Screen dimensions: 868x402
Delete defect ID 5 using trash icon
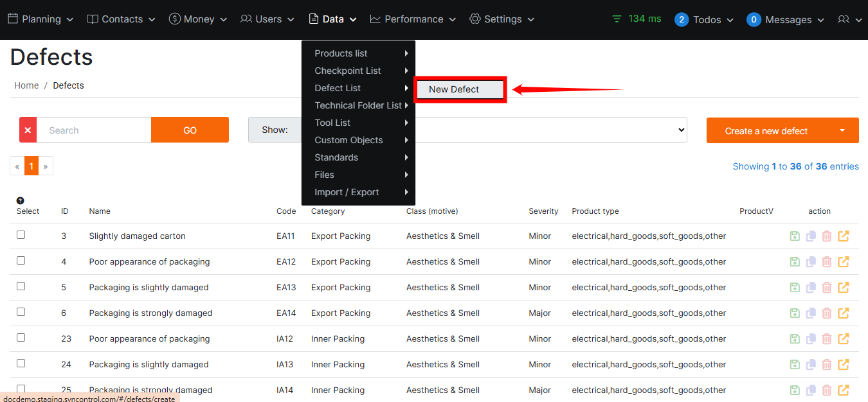827,288
